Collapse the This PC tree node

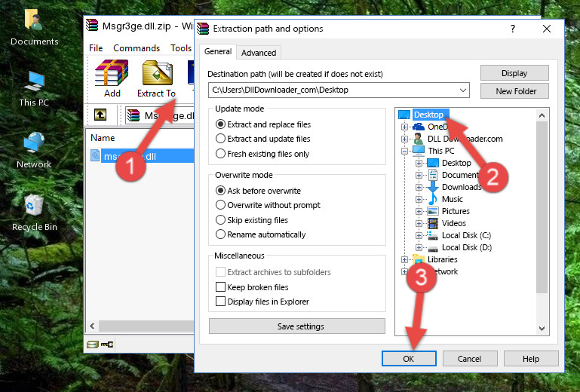405,151
